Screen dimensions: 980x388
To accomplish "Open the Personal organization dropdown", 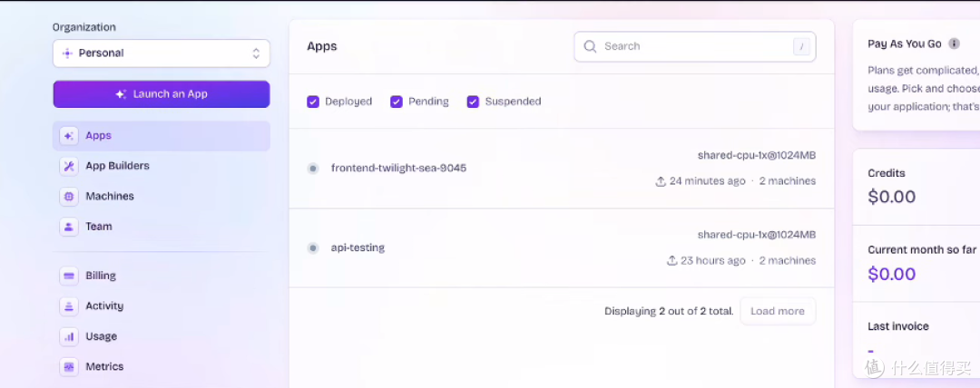I will tap(162, 53).
